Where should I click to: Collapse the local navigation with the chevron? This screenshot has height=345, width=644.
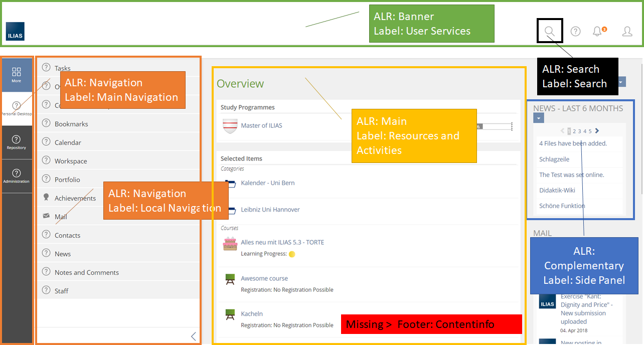194,336
